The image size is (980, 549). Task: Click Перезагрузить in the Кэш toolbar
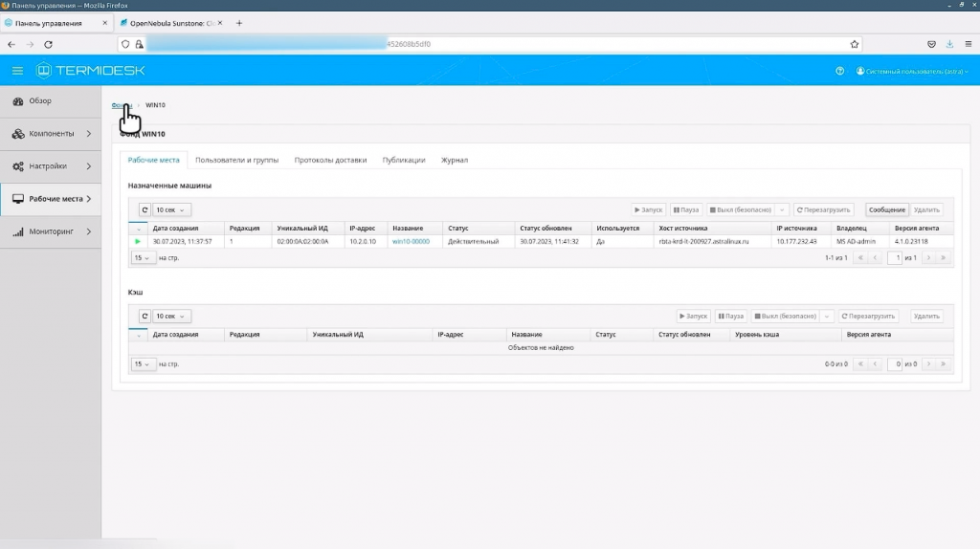(x=869, y=316)
